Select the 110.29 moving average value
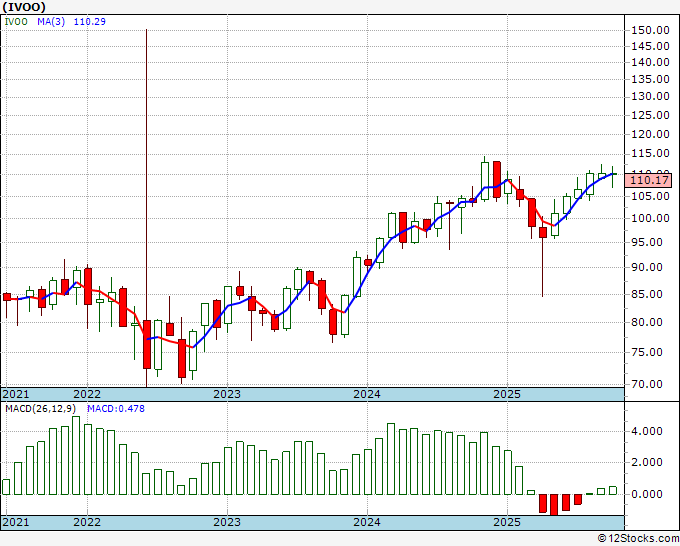The height and width of the screenshot is (546, 680). [x=90, y=22]
